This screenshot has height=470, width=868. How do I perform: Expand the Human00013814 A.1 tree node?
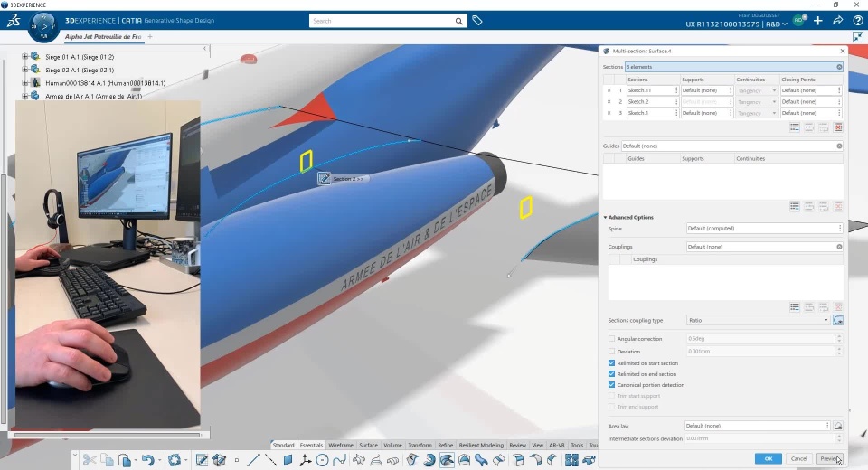(25, 83)
